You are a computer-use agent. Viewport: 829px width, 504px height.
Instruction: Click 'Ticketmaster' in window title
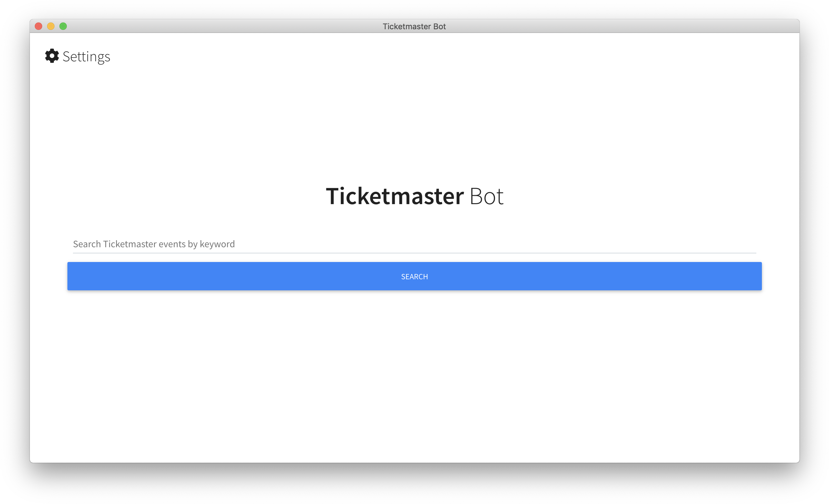(406, 26)
